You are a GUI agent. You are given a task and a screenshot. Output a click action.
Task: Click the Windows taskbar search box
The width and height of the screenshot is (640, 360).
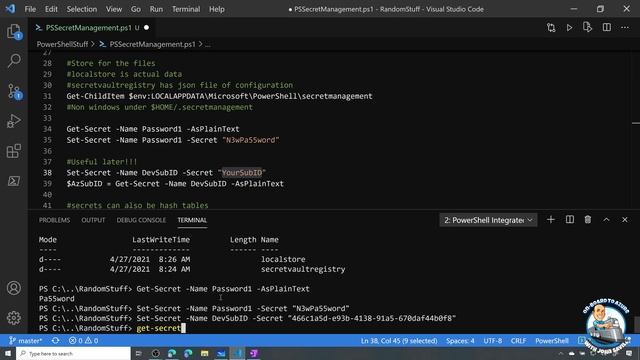pos(73,353)
